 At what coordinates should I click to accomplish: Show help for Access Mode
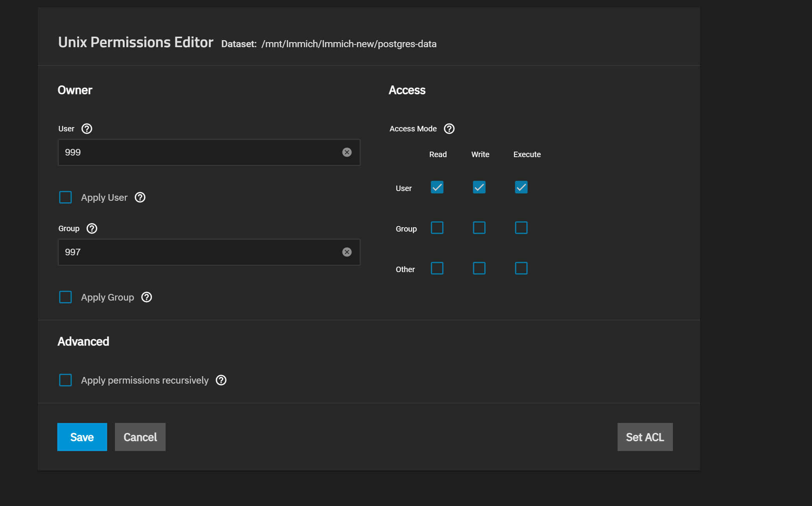coord(449,129)
